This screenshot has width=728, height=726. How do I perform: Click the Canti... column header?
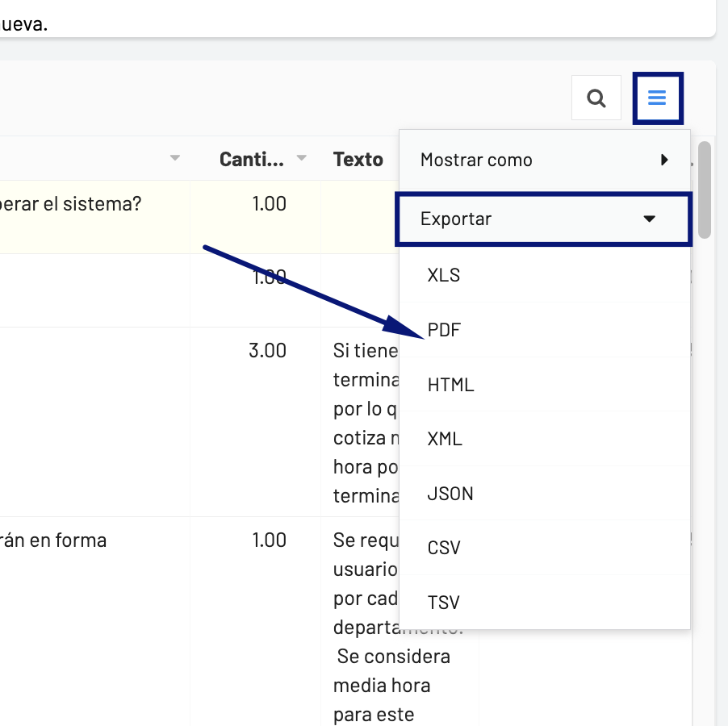(x=251, y=159)
